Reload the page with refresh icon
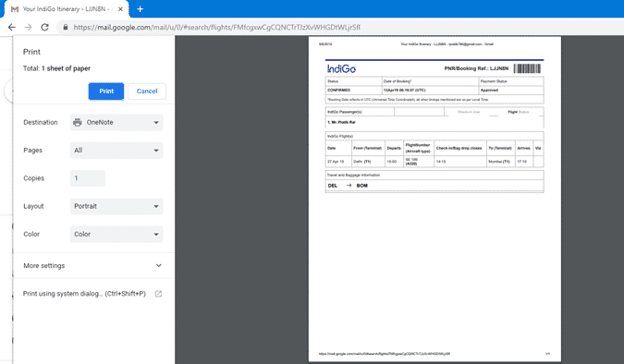The width and height of the screenshot is (624, 364). (x=45, y=27)
